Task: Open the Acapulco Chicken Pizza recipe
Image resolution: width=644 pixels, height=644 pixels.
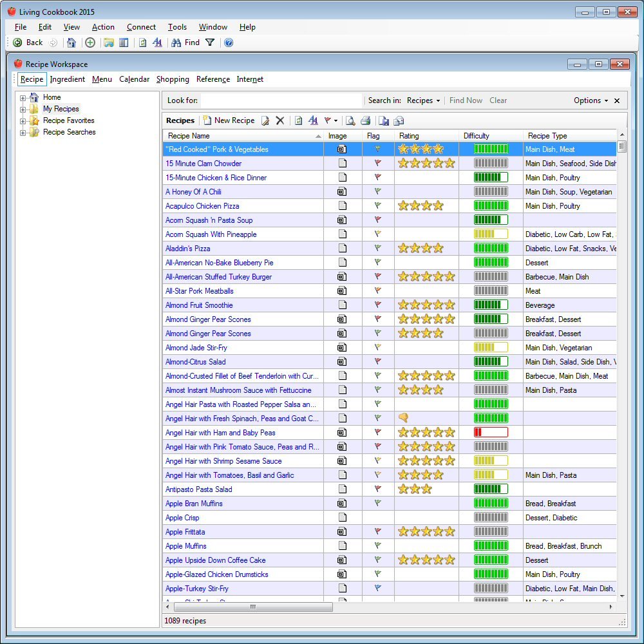Action: pos(202,206)
